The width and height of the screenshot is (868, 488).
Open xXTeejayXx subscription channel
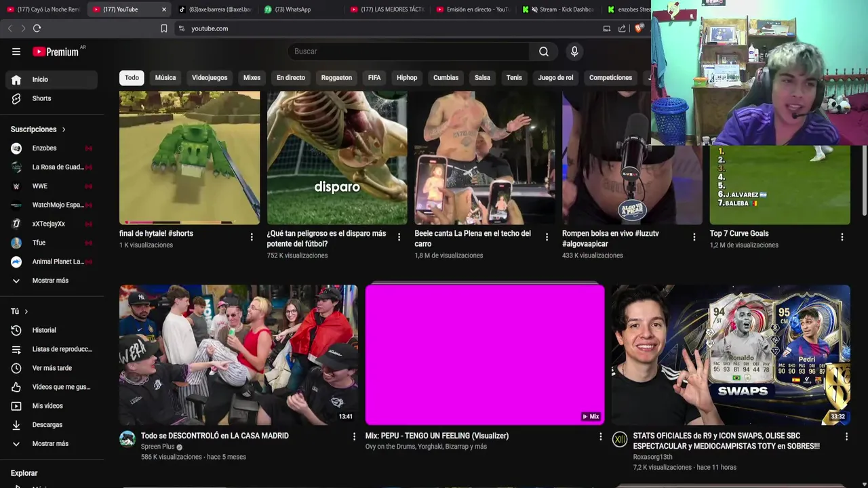point(52,224)
